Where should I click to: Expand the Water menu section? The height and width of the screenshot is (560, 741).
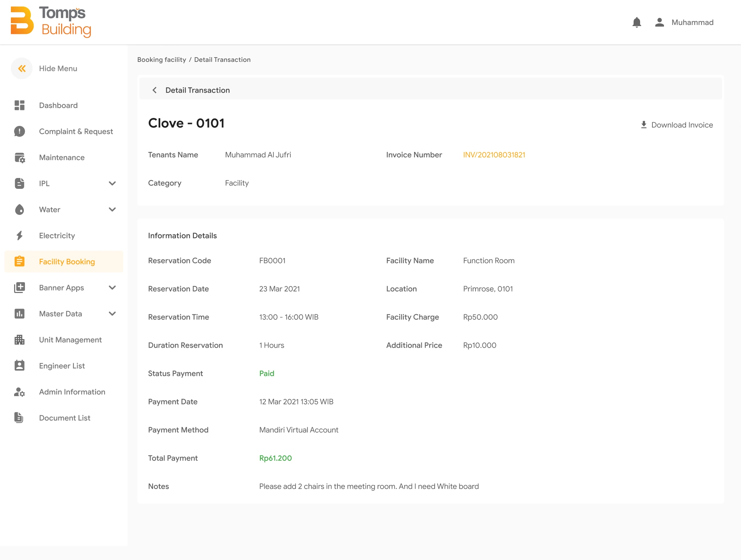click(x=112, y=209)
